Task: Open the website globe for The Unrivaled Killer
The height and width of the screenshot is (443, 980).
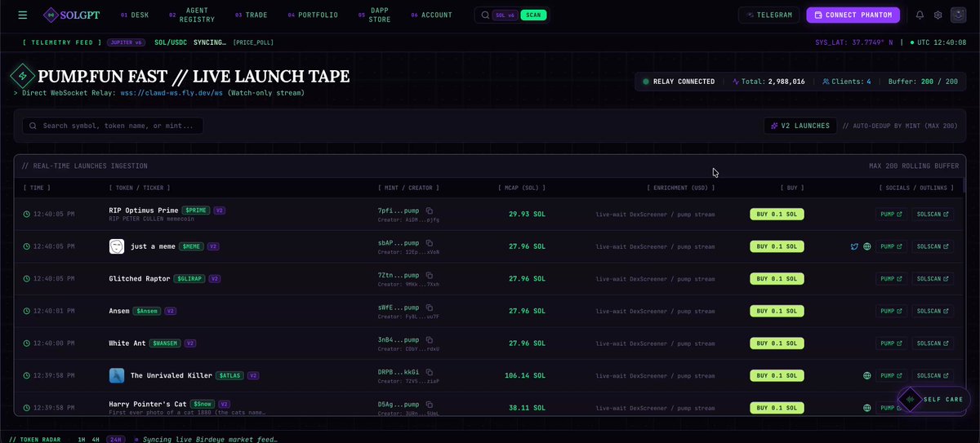Action: [x=866, y=376]
